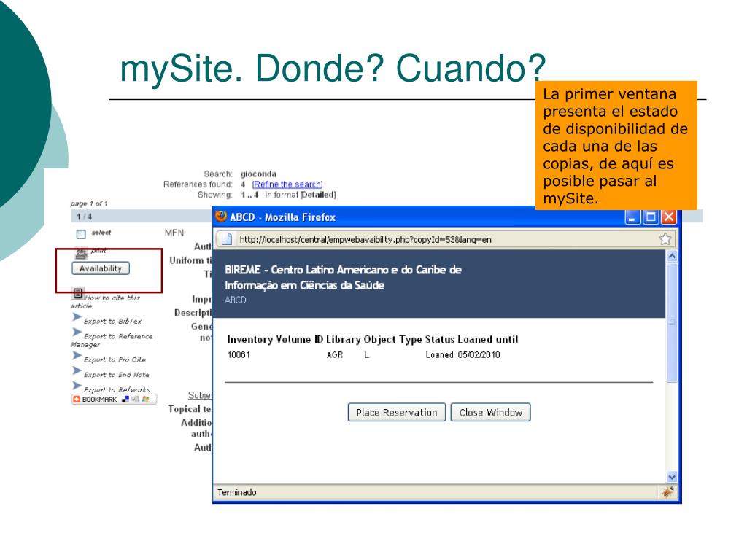Open How to cite this article
The height and width of the screenshot is (560, 747).
tap(105, 301)
